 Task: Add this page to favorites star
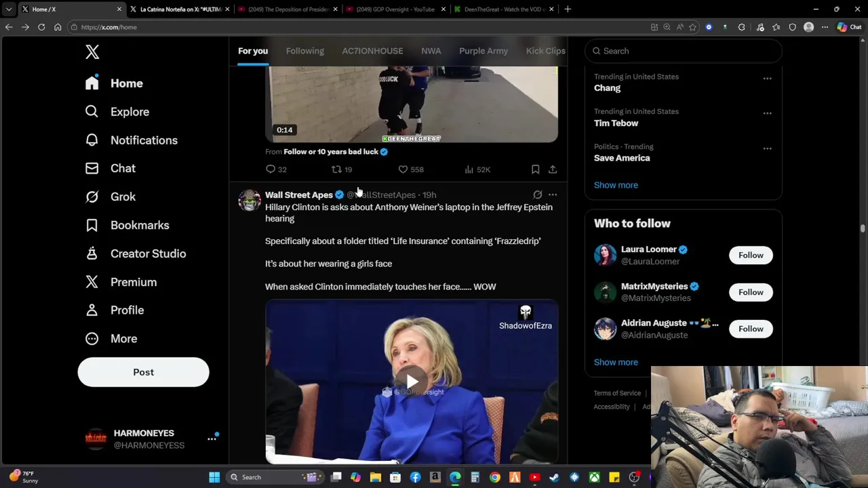click(692, 27)
